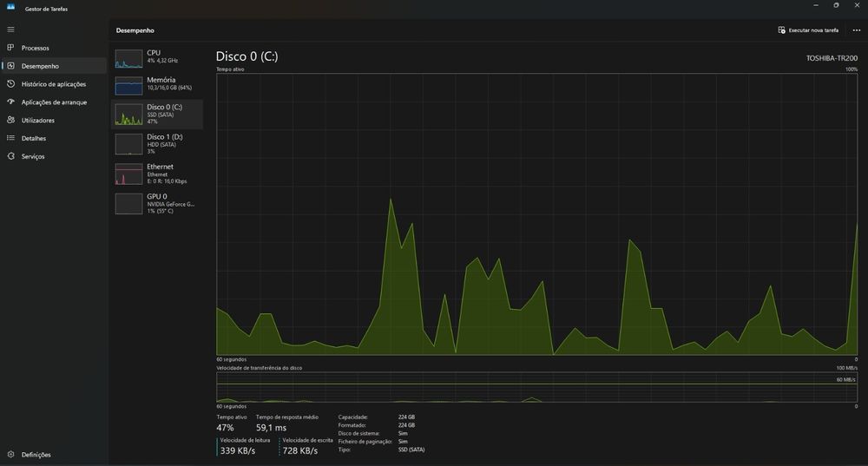Image resolution: width=868 pixels, height=466 pixels.
Task: Open the Utilizadores users icon
Action: point(10,120)
